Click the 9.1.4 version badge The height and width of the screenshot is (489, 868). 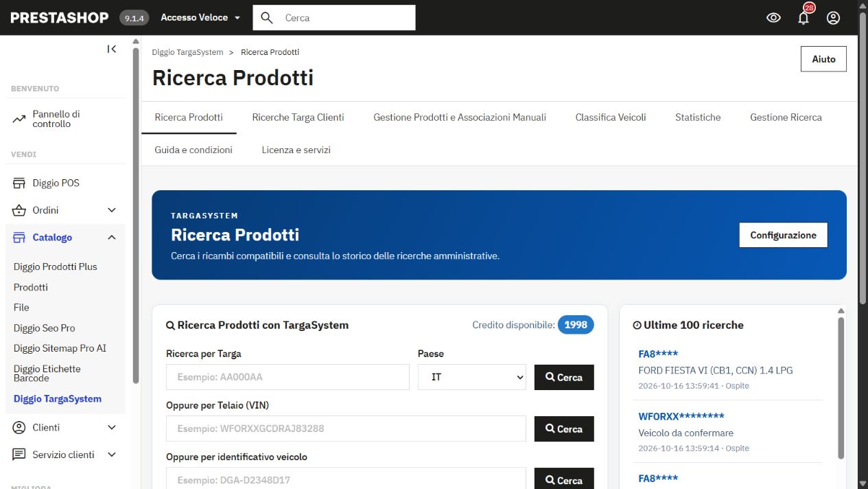pos(134,18)
